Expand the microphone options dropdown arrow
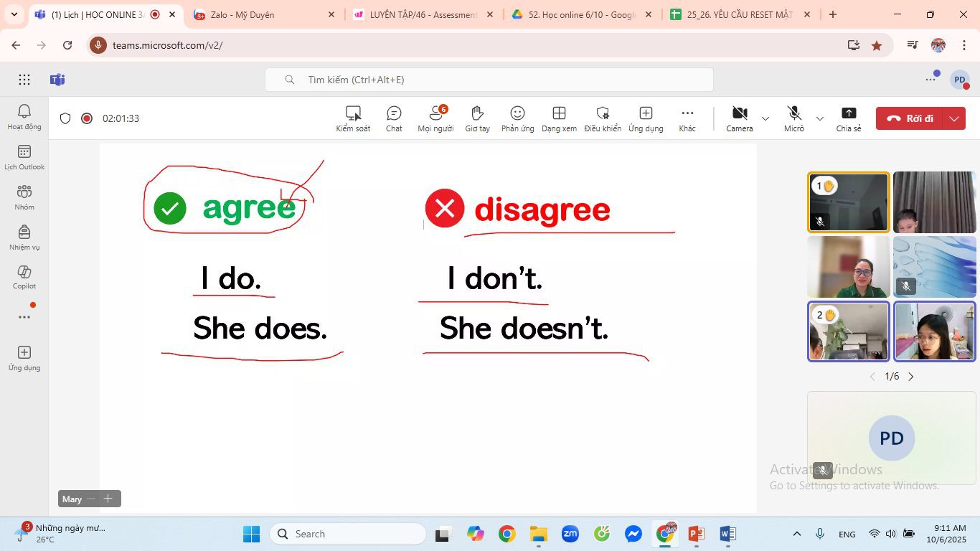Screen dimensions: 980x551 [820, 118]
